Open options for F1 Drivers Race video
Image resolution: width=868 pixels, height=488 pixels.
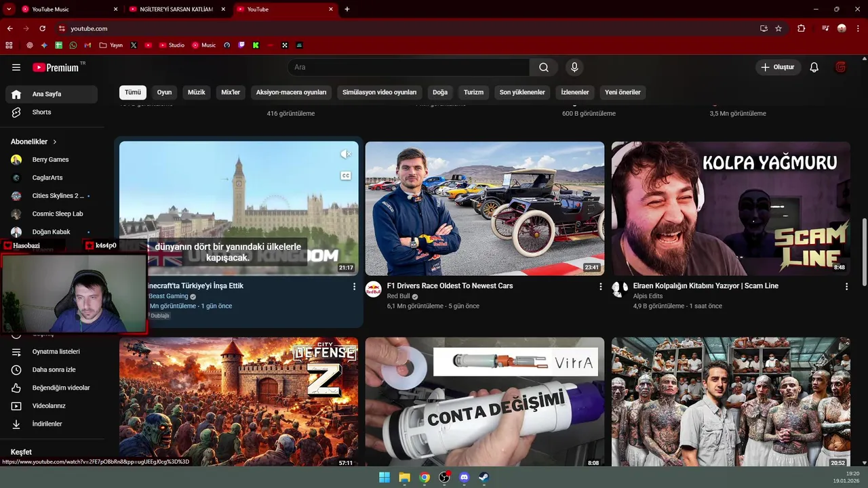(600, 287)
